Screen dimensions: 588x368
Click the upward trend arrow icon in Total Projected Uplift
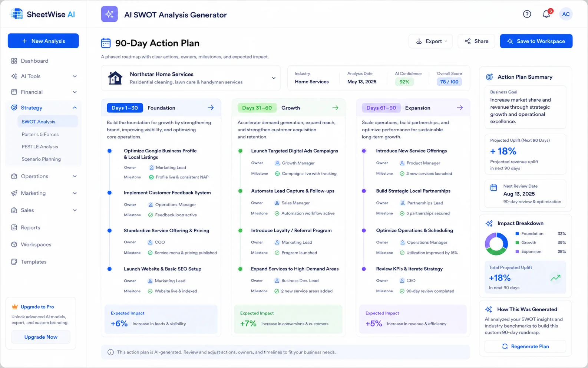pyautogui.click(x=555, y=277)
